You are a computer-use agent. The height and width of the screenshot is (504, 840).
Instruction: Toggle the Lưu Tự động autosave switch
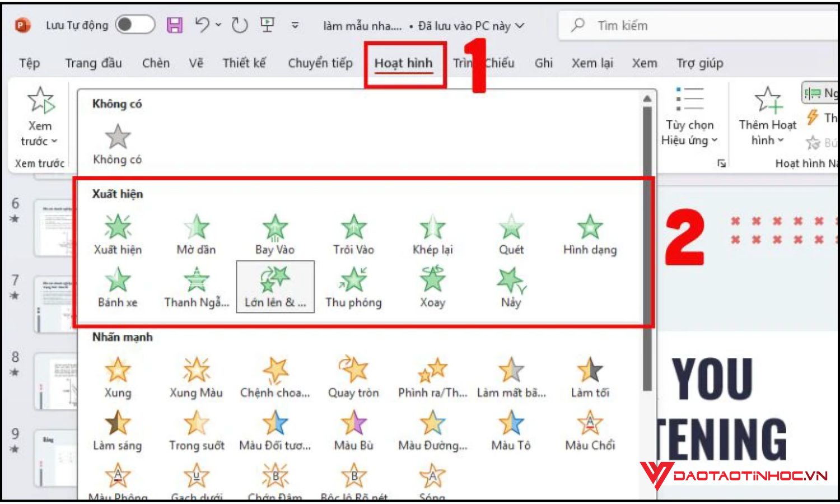[x=134, y=25]
